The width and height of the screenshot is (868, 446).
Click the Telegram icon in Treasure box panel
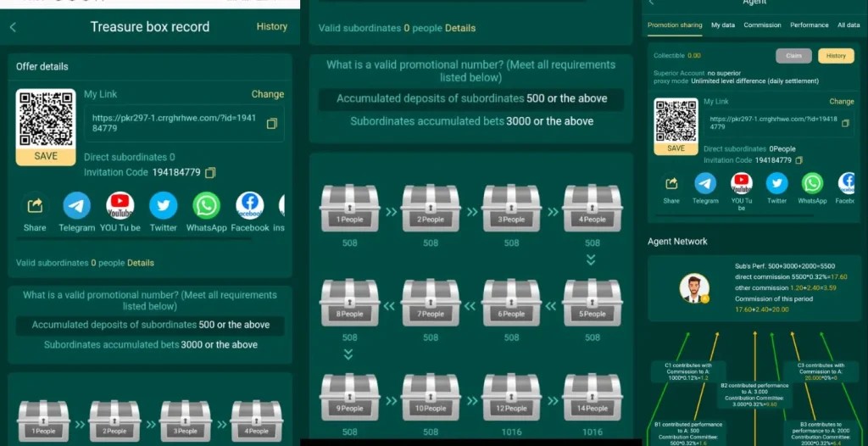(x=76, y=206)
